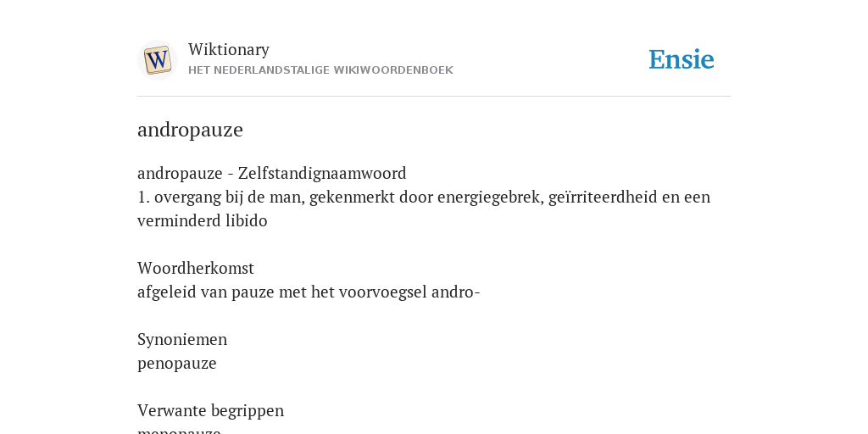Select the 'Het Nederlandstalige Wikiwoordenboek' subtitle
868x434 pixels.
320,70
